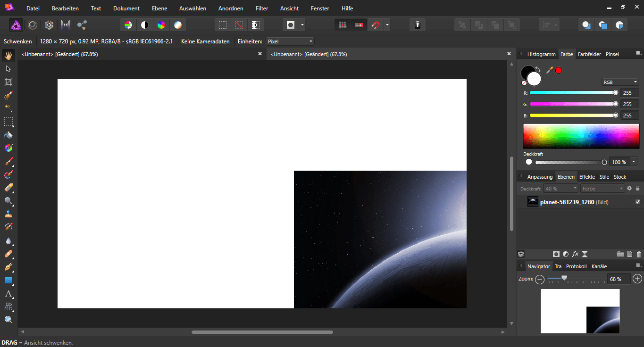The image size is (644, 347).
Task: Delete the layer with the trash icon
Action: click(639, 254)
